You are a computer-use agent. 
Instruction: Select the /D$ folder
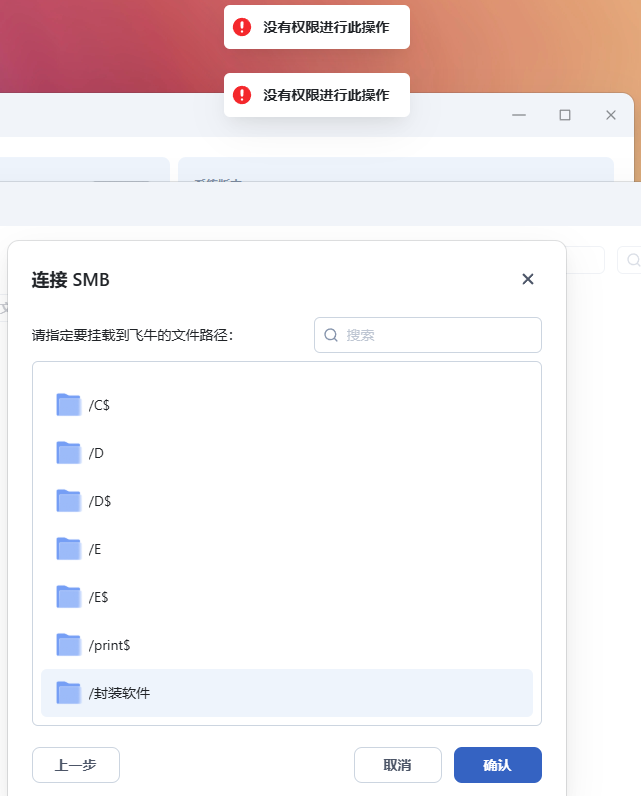click(x=287, y=501)
